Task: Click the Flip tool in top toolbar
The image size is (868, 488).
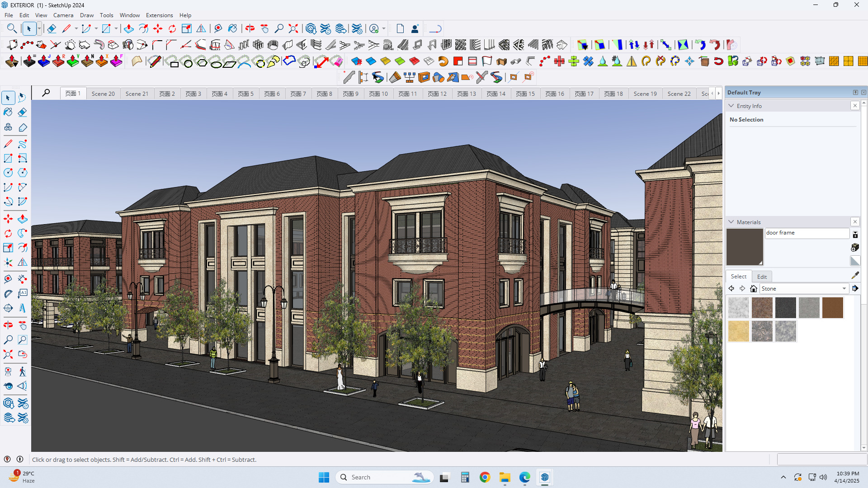Action: pyautogui.click(x=201, y=29)
